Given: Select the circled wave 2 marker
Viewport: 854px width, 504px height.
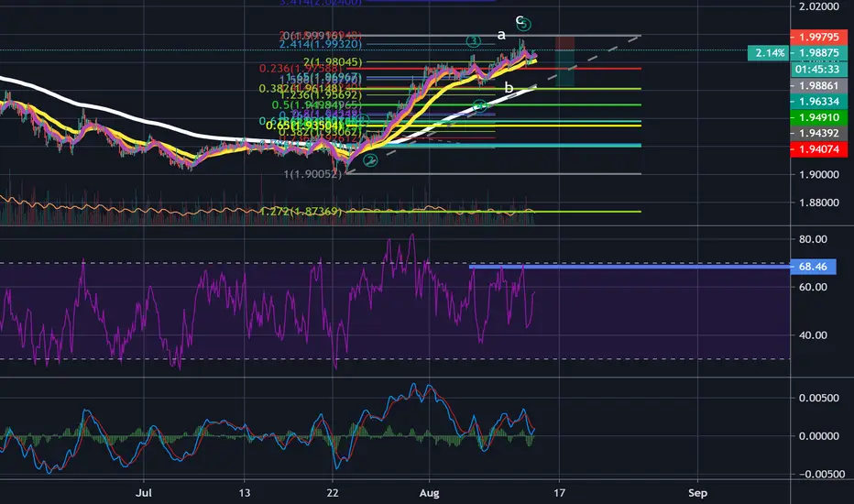Looking at the screenshot, I should coord(370,160).
